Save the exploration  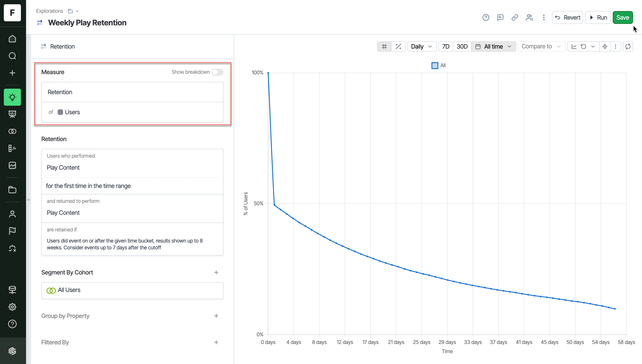[x=623, y=17]
